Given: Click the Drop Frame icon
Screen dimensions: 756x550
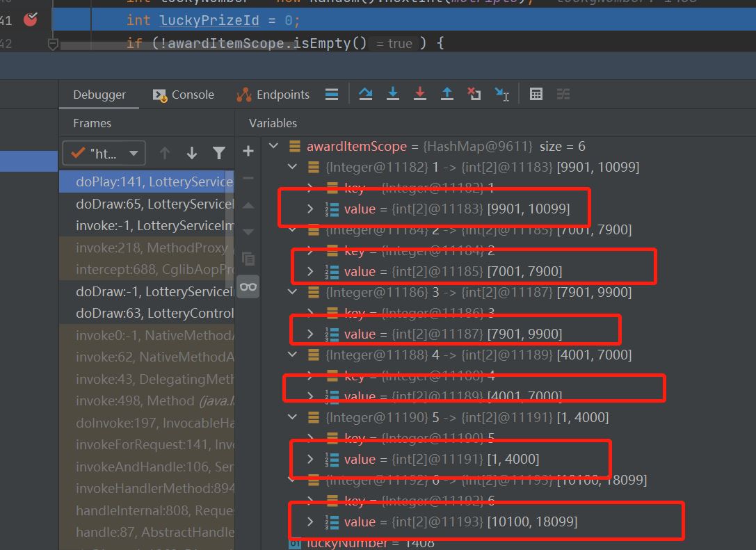Looking at the screenshot, I should tap(474, 95).
